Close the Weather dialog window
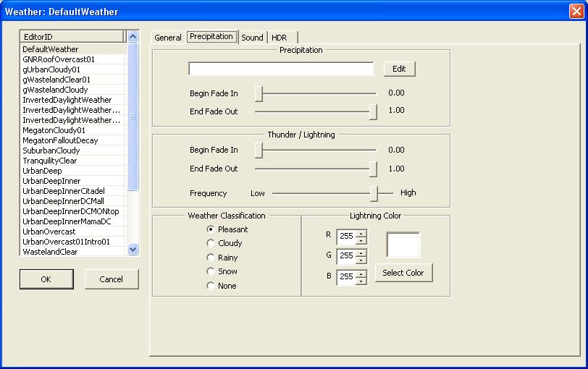 point(576,12)
